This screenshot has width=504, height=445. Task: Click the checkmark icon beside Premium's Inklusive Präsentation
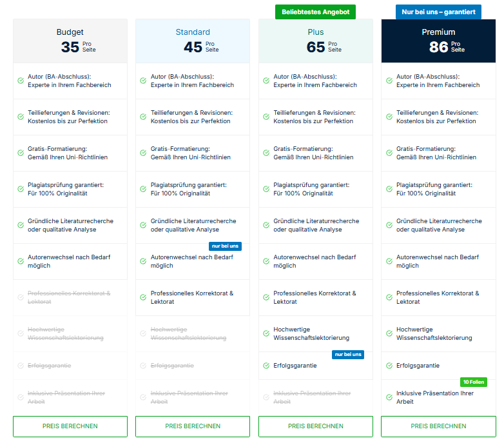[x=389, y=398]
